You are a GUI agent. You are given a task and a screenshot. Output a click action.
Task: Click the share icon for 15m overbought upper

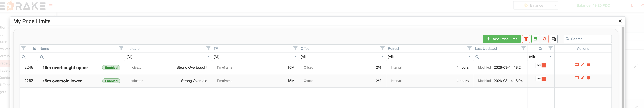577,65
